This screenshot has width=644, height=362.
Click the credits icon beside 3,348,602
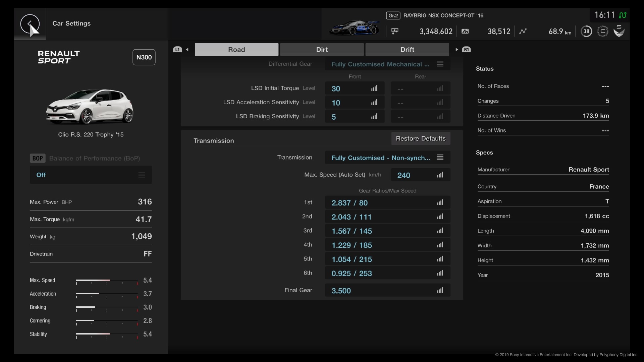tap(395, 31)
